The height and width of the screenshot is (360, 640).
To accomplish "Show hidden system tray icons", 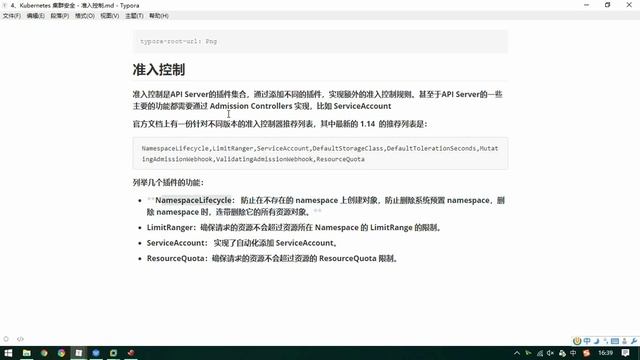I will (517, 353).
